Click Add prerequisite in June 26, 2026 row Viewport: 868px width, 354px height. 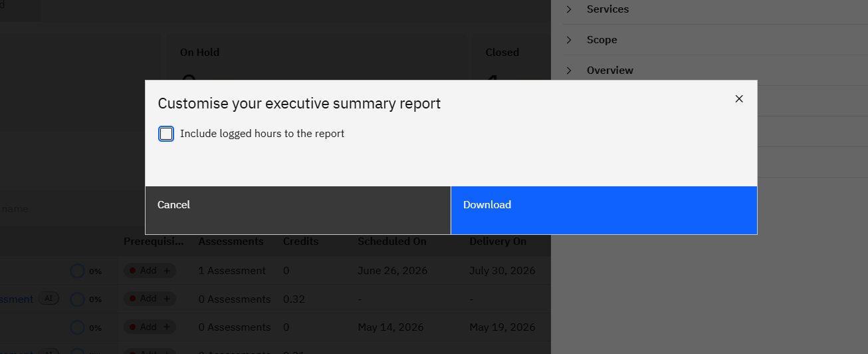150,270
